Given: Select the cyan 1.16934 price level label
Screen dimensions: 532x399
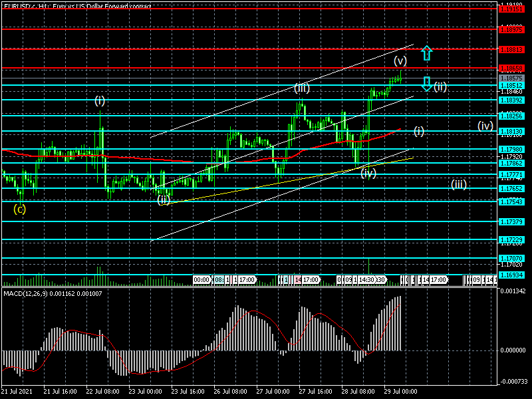Looking at the screenshot, I should point(511,275).
